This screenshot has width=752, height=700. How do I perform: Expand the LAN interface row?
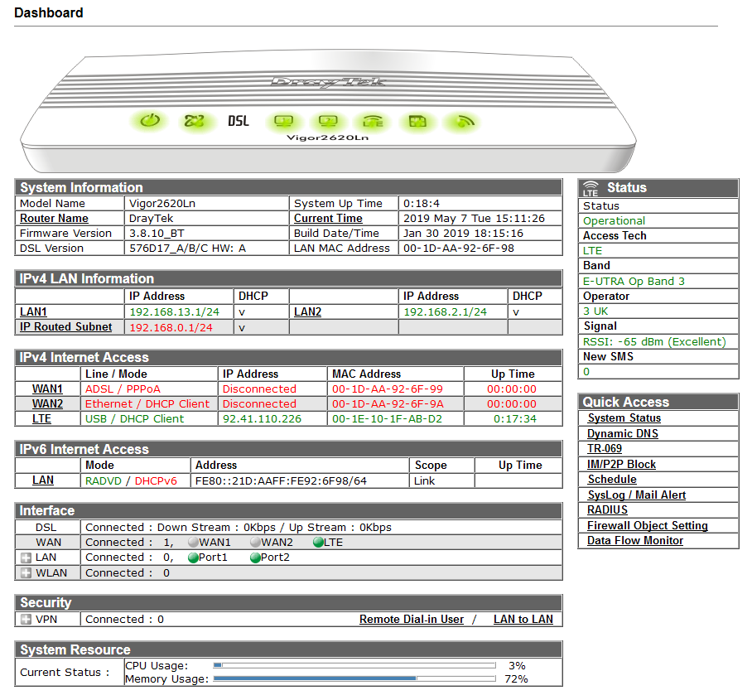point(25,558)
